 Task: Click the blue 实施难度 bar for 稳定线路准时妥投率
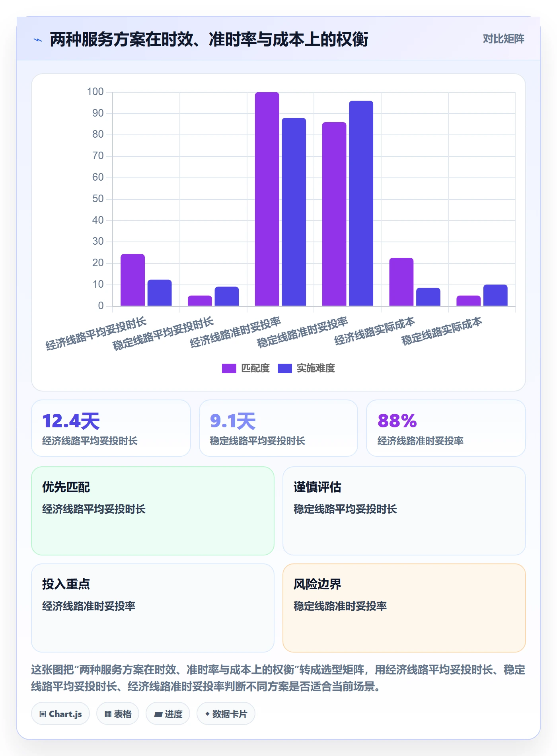pos(361,203)
